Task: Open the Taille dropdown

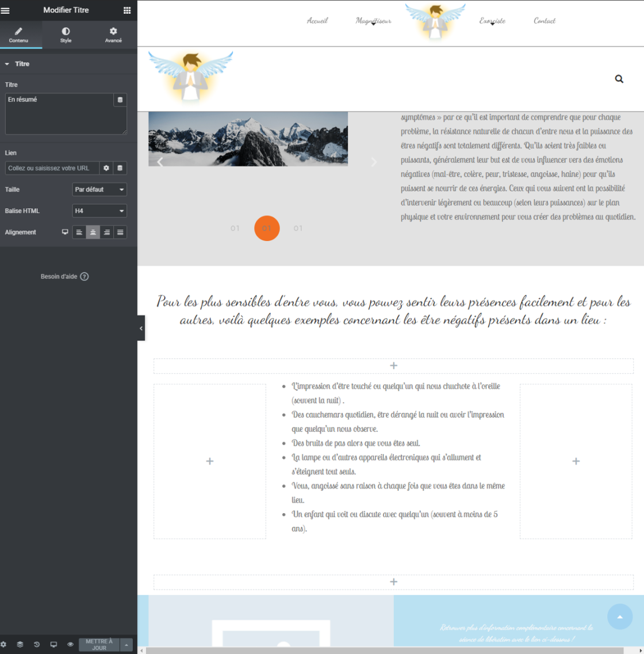Action: (99, 189)
